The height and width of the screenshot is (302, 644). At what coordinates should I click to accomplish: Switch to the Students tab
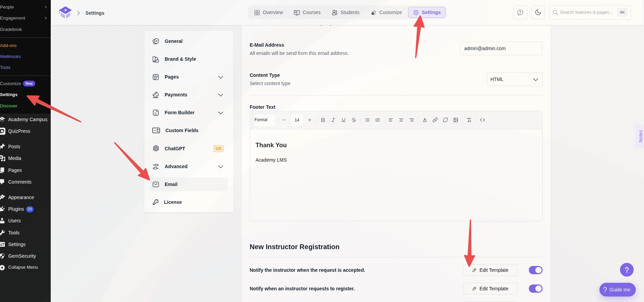point(345,12)
